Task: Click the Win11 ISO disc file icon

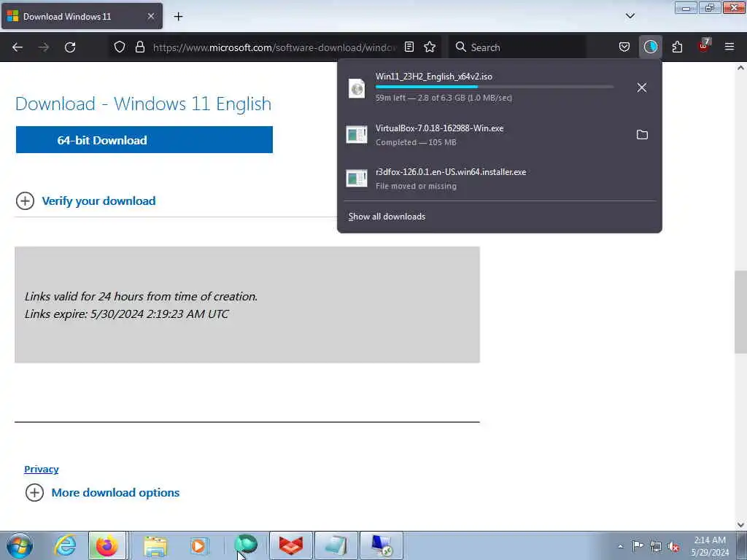Action: [x=357, y=88]
